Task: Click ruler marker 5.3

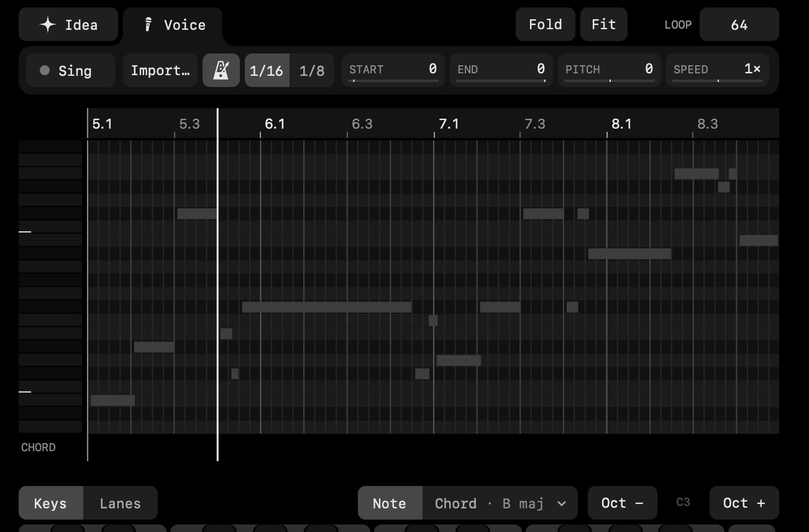Action: pos(190,124)
